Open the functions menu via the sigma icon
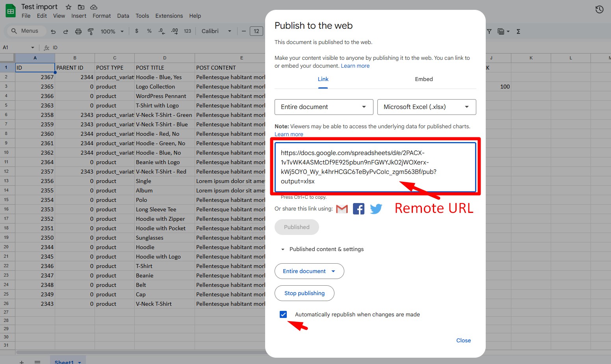The image size is (611, 364). tap(518, 31)
